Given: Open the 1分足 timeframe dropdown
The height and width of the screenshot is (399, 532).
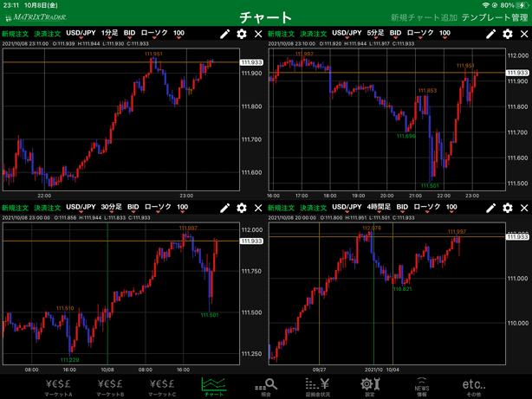Looking at the screenshot, I should (109, 33).
